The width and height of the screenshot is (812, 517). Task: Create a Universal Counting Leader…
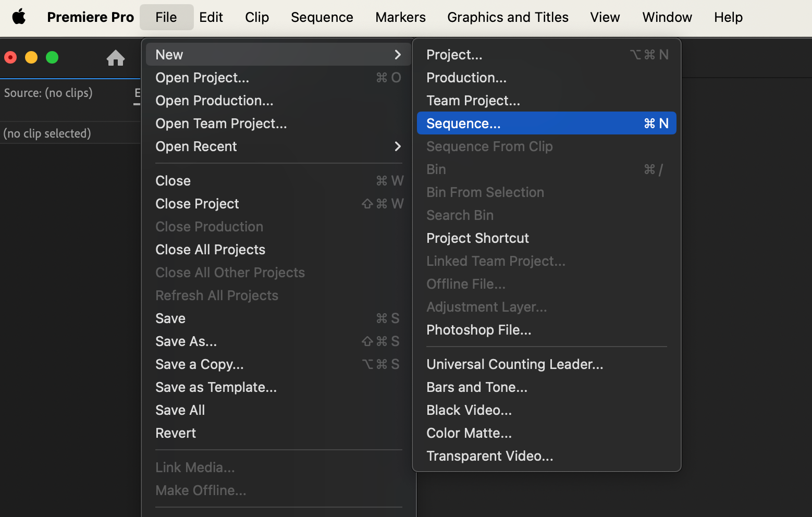tap(547, 364)
